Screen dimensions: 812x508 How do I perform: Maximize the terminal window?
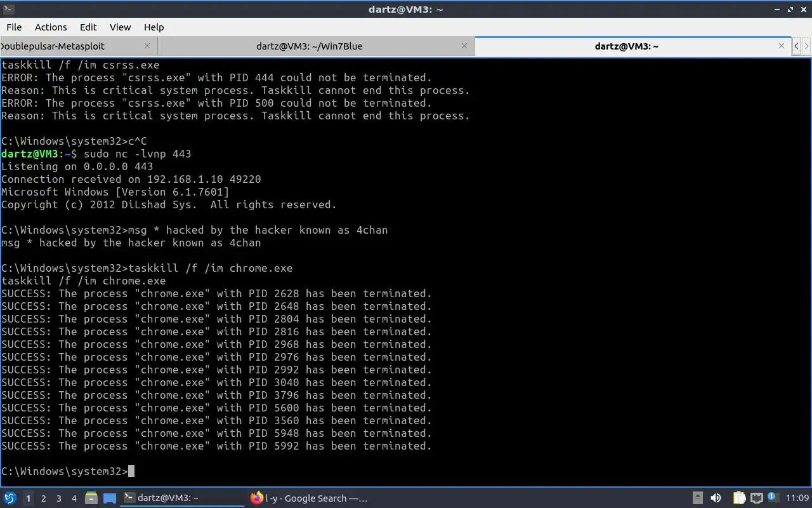(790, 9)
